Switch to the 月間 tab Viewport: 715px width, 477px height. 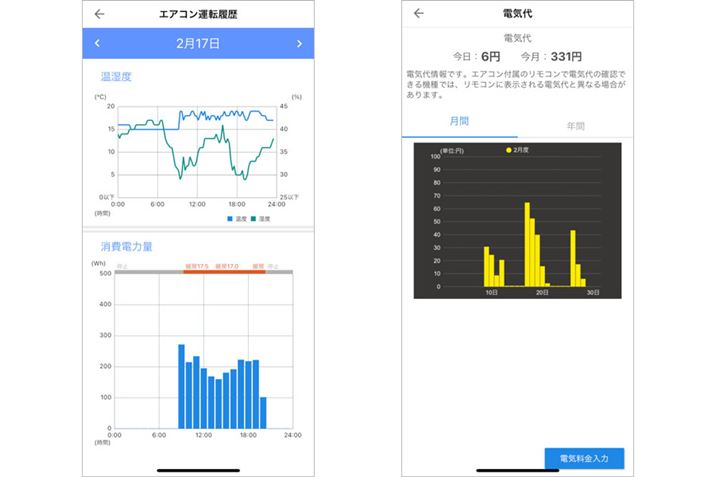tap(459, 121)
